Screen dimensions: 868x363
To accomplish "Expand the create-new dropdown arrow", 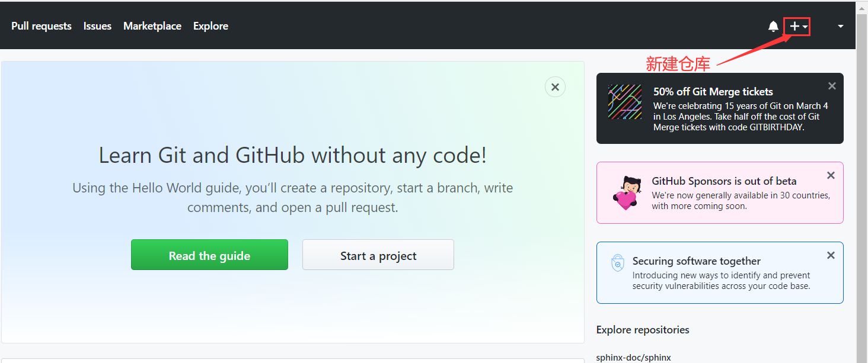I will pos(805,27).
